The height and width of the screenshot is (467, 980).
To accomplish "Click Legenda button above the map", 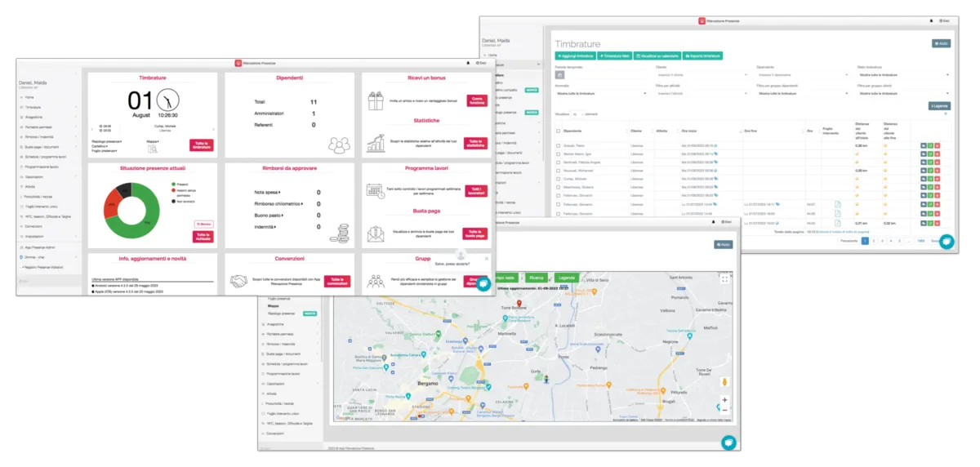I will point(566,278).
